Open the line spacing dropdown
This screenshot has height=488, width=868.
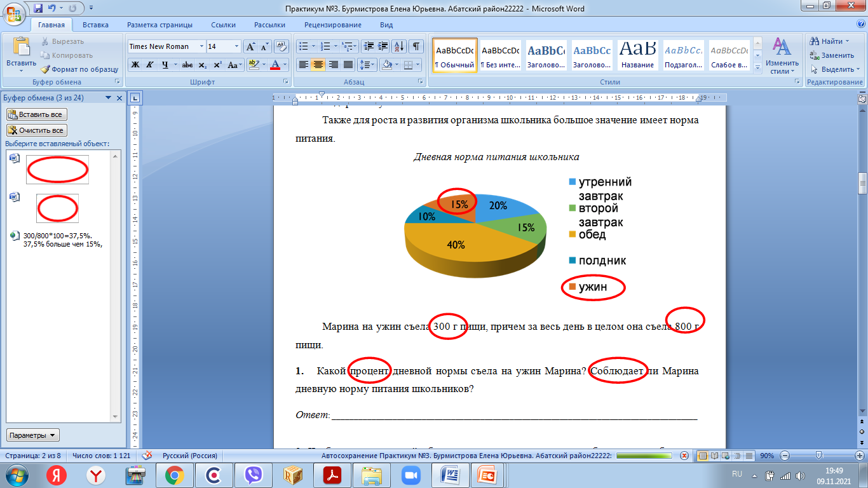(367, 65)
